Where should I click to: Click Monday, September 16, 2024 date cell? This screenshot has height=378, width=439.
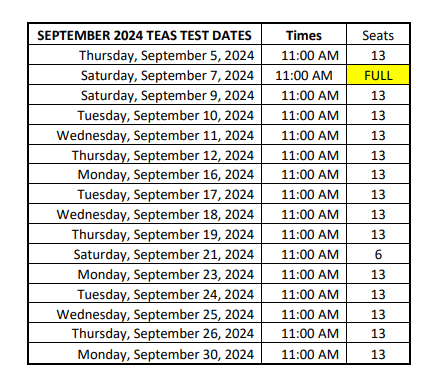145,174
